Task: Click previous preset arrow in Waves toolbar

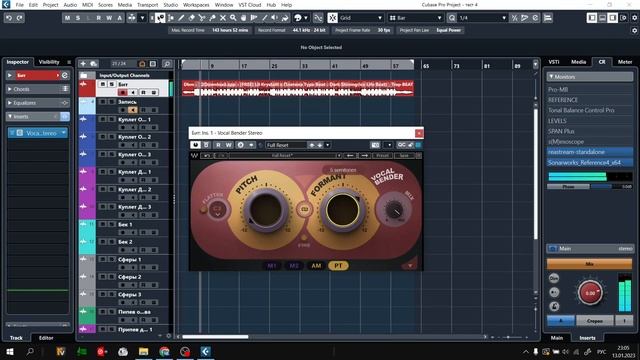Action: click(350, 156)
